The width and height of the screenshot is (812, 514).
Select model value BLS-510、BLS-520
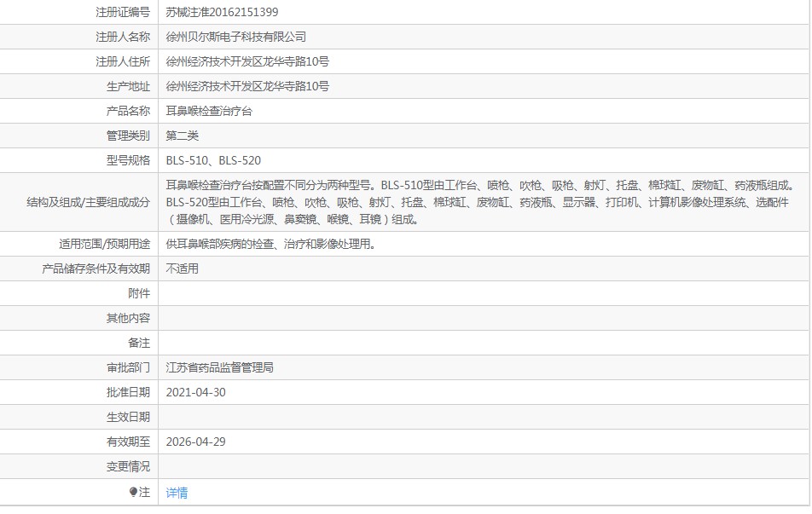213,160
